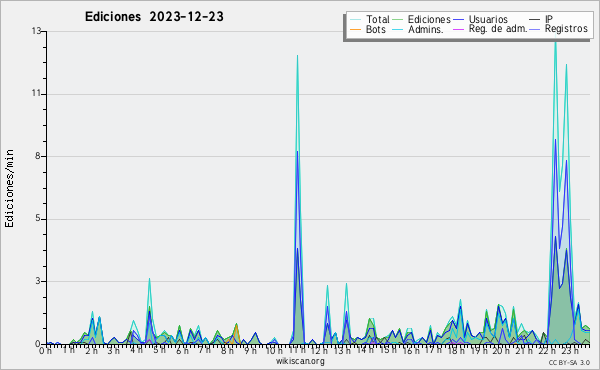Click the orange Bots legend color line
Image resolution: width=600 pixels, height=370 pixels.
click(x=355, y=29)
